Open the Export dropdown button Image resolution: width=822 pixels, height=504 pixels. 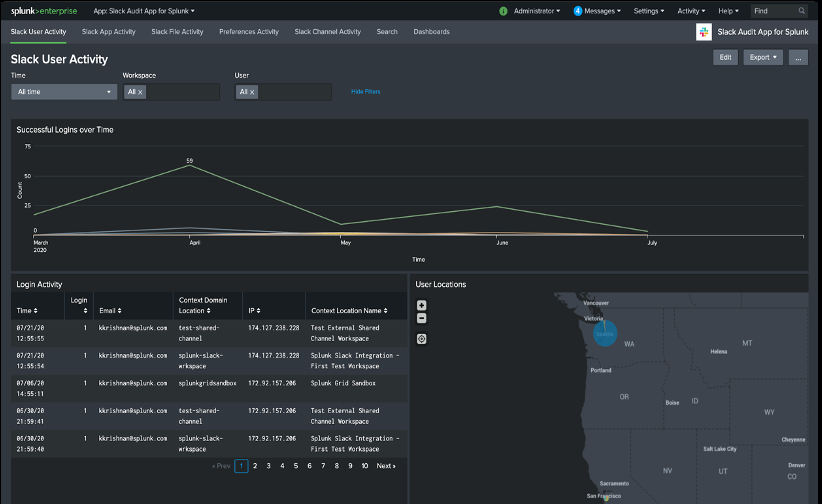point(763,58)
